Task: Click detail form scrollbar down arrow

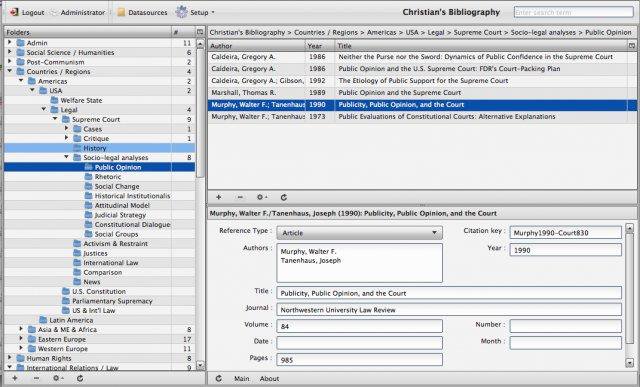Action: pyautogui.click(x=629, y=363)
